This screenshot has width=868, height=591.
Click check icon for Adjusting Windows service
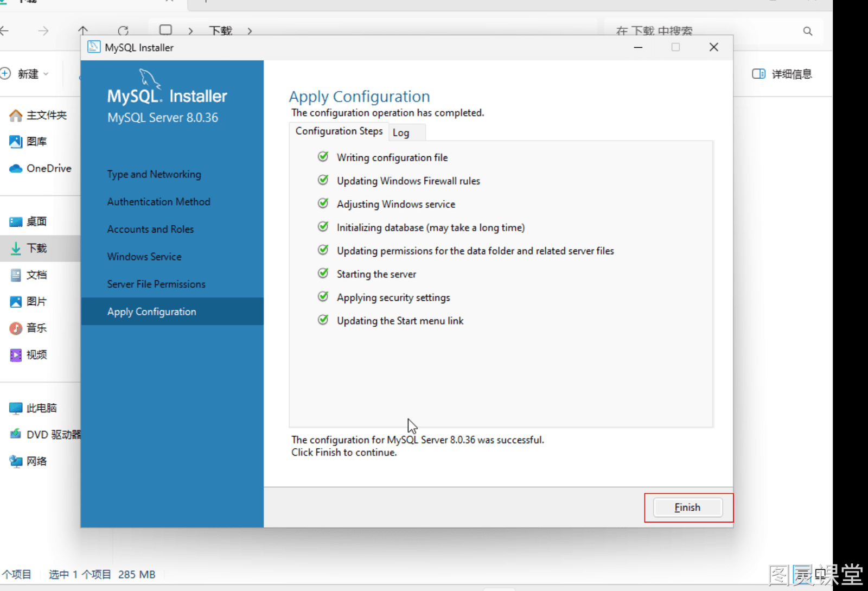pyautogui.click(x=323, y=204)
